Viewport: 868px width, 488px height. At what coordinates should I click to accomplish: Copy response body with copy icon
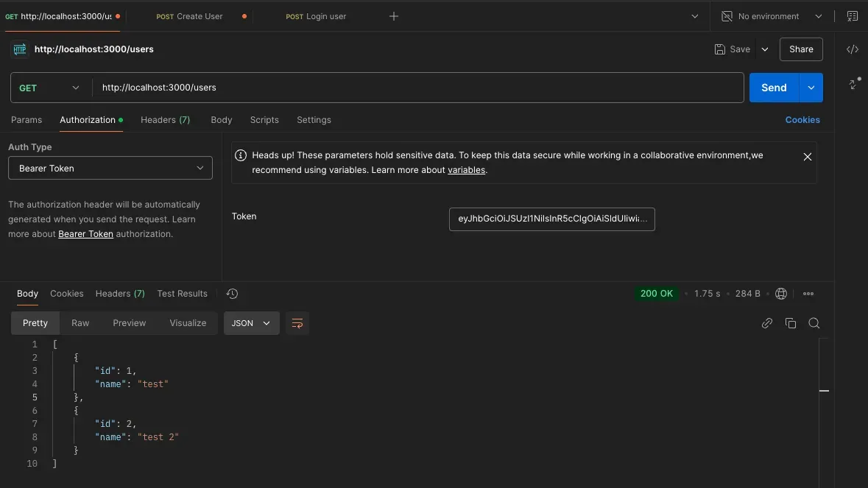(x=791, y=323)
